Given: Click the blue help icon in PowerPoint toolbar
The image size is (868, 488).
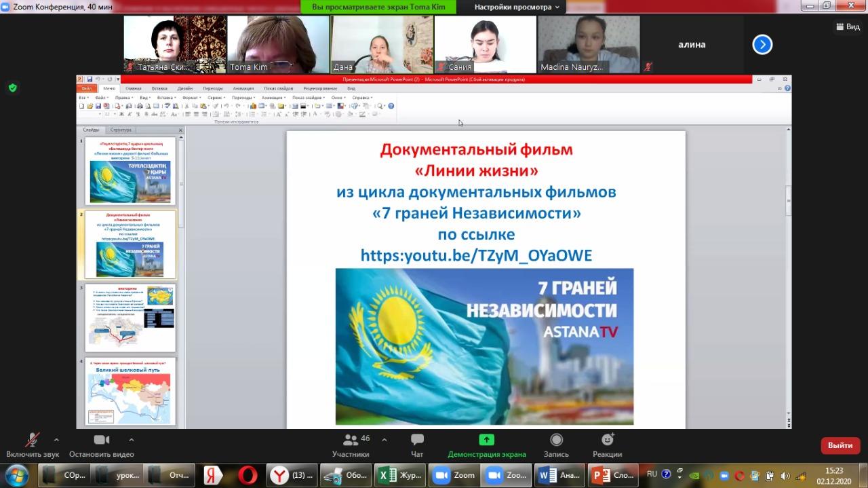Looking at the screenshot, I should (391, 106).
